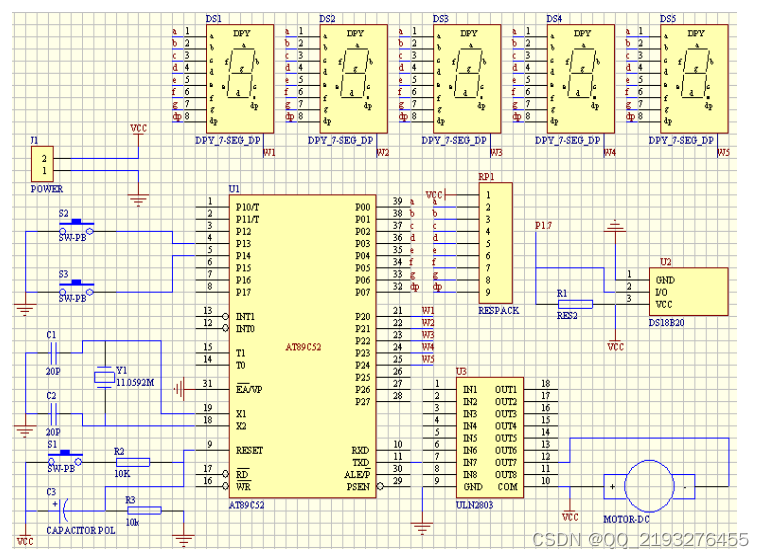Click the 11.0592M crystal value text

click(x=135, y=383)
